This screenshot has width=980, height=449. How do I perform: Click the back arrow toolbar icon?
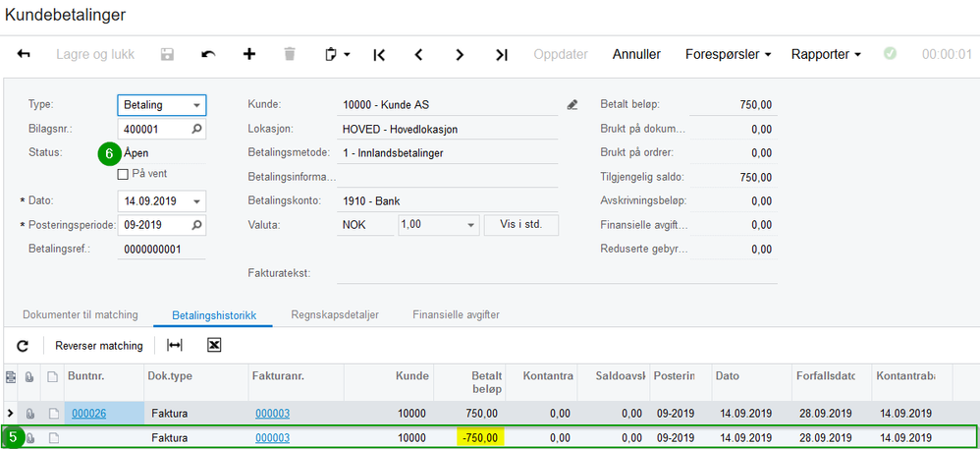click(x=24, y=55)
